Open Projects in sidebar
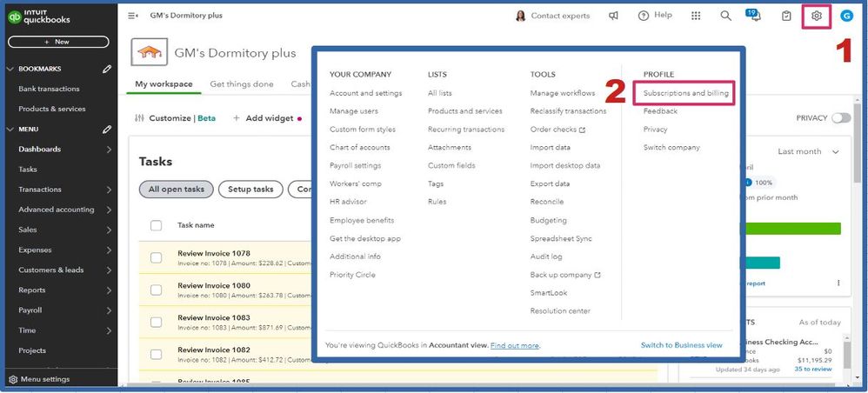 tap(32, 350)
